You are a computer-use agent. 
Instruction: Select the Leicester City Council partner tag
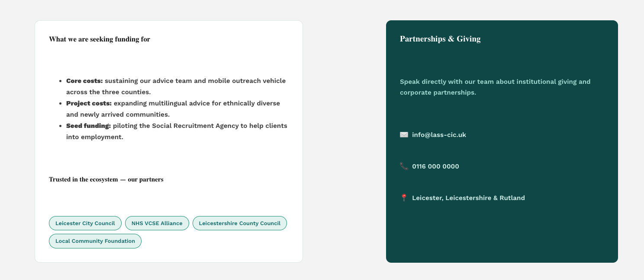coord(85,223)
